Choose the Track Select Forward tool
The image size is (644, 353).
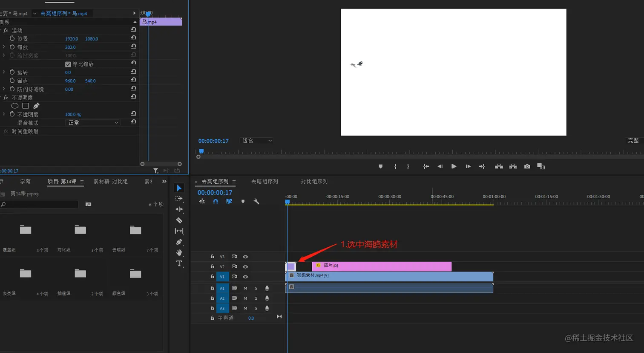179,199
